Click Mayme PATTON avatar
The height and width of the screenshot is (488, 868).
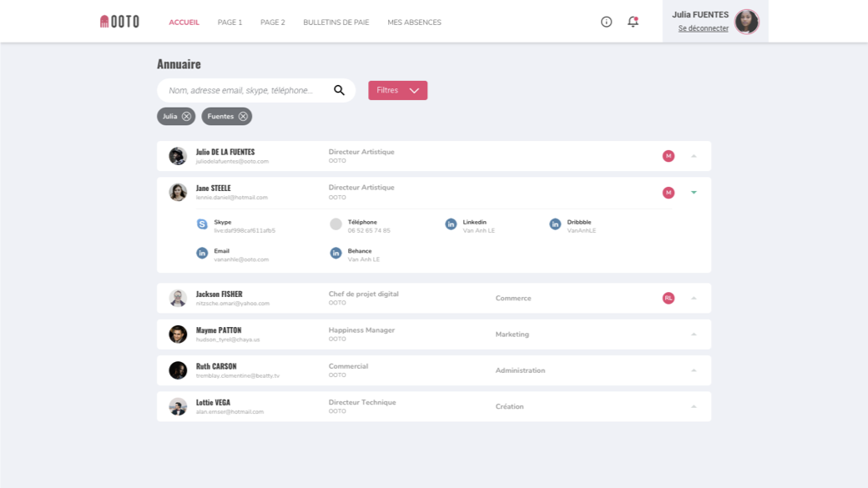pyautogui.click(x=178, y=335)
